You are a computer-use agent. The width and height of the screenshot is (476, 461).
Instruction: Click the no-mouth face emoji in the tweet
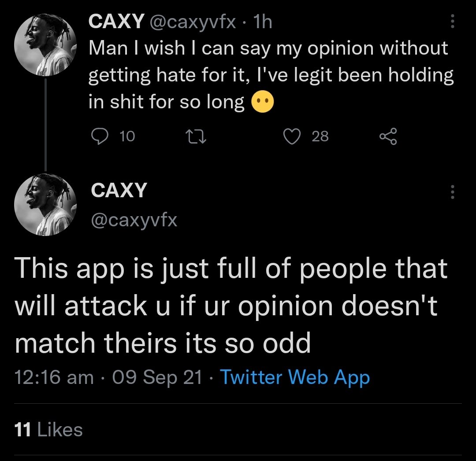pyautogui.click(x=262, y=103)
